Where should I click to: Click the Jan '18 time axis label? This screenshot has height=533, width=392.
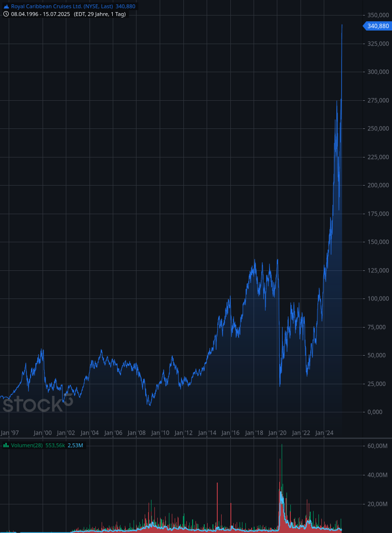(x=254, y=433)
